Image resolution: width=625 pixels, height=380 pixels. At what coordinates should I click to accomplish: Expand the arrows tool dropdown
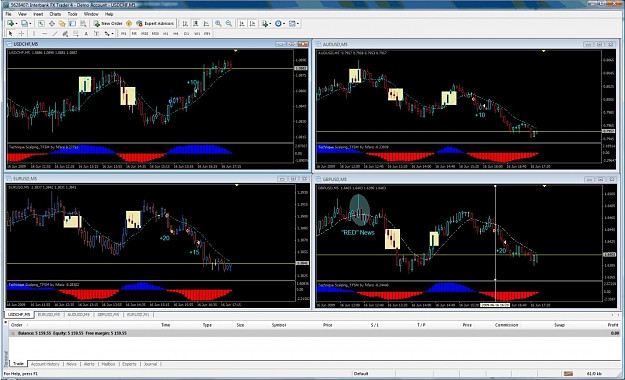pos(113,34)
